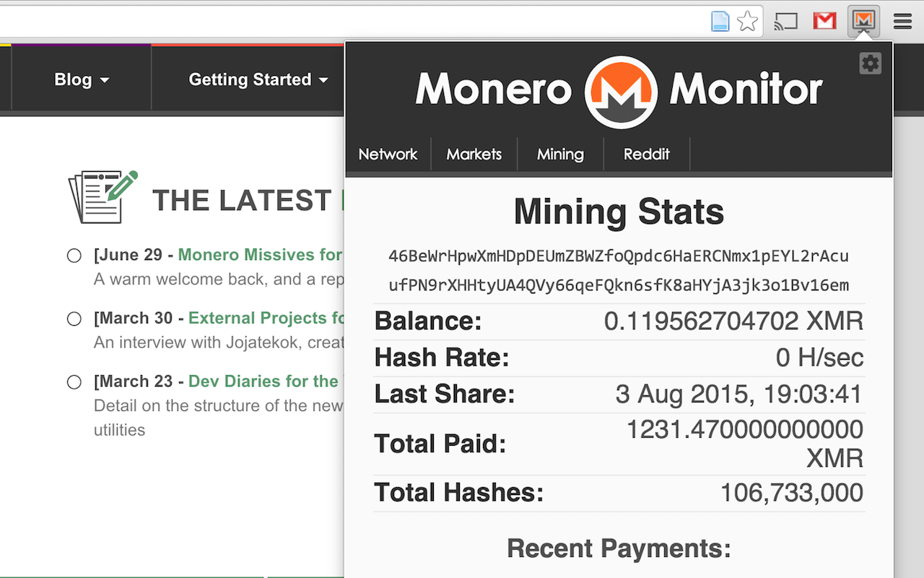Click the Cast screen icon

tap(785, 22)
